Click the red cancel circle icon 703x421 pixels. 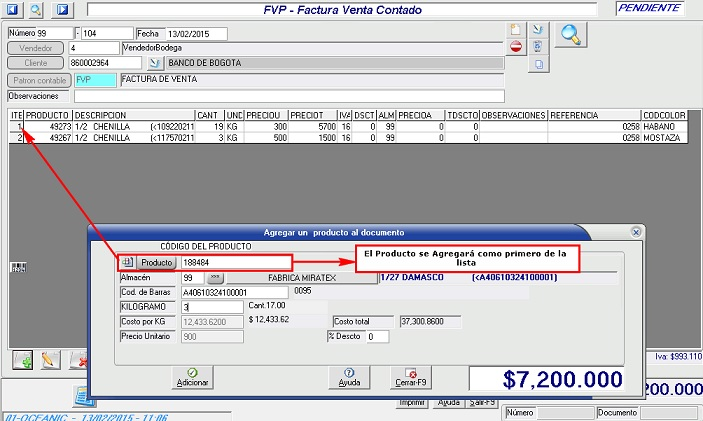[516, 46]
